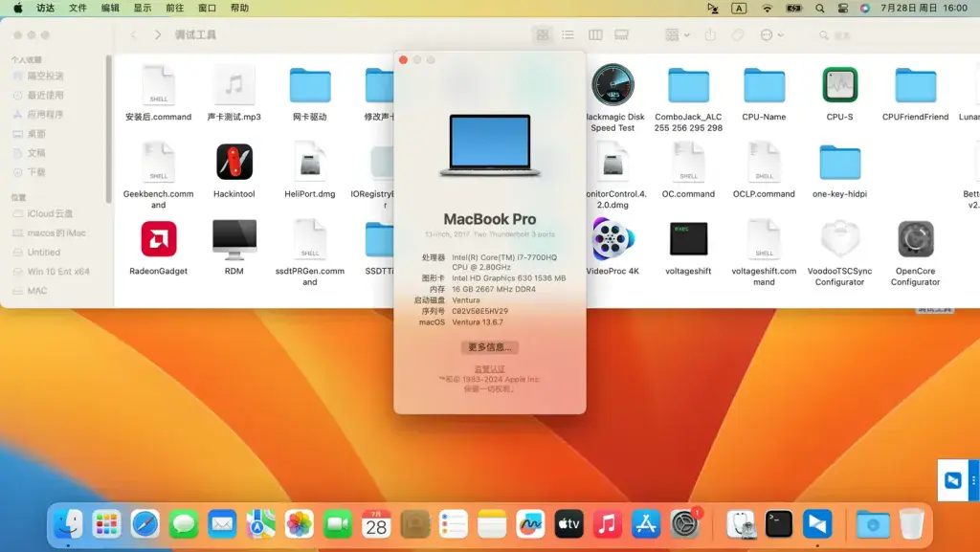
Task: Open the ComboJack_ALC folder
Action: click(x=688, y=85)
